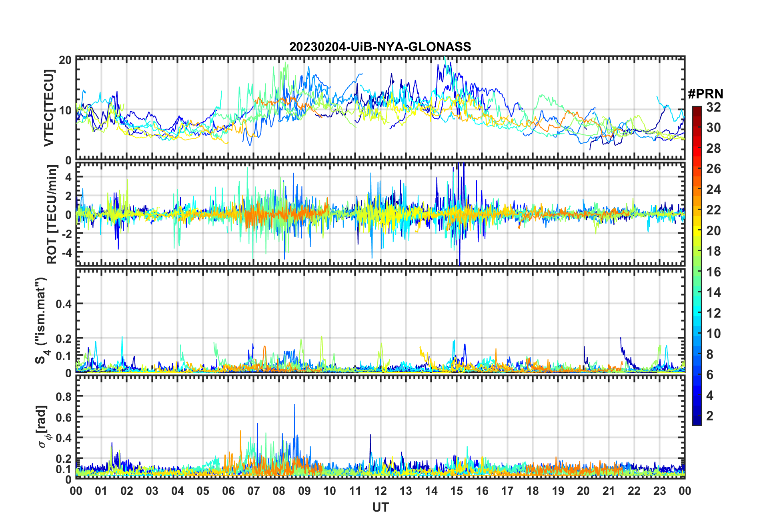Screen dimensions: 761x532
Task: Click x-axis tick label 06
Action: 228,491
